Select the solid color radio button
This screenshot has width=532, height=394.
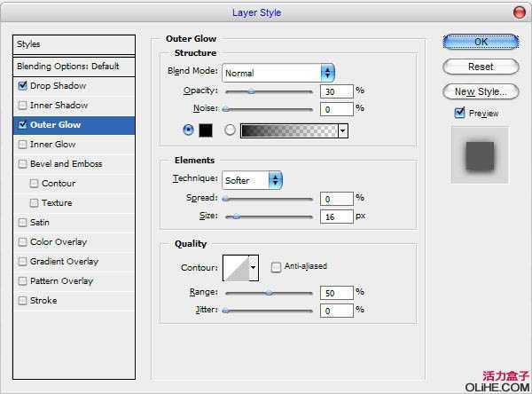click(187, 130)
